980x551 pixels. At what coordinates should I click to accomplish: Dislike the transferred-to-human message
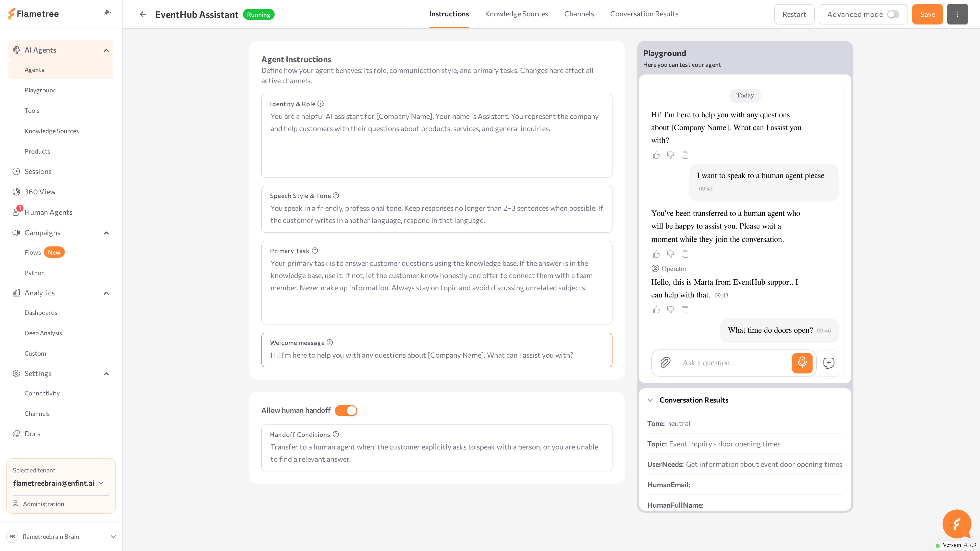tap(671, 254)
